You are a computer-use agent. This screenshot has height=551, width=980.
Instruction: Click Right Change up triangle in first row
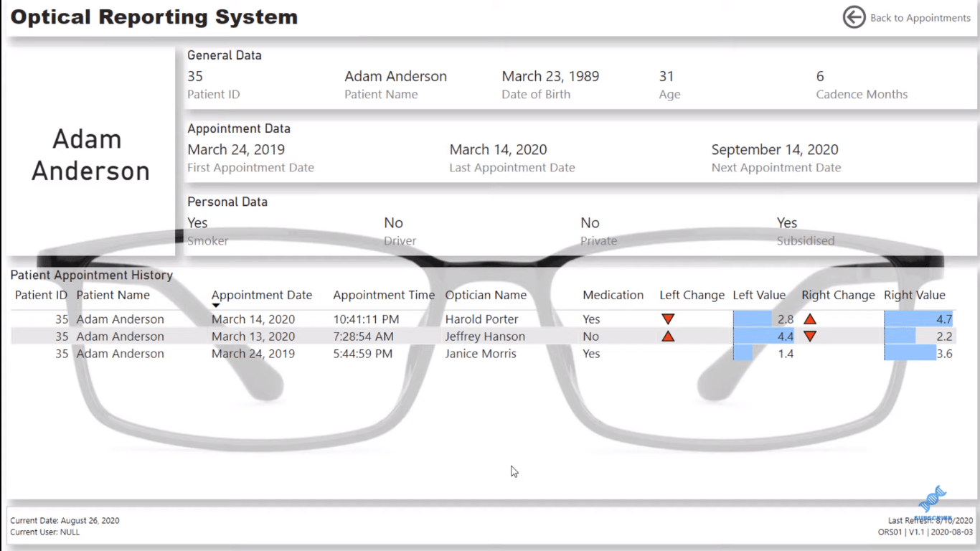(810, 319)
